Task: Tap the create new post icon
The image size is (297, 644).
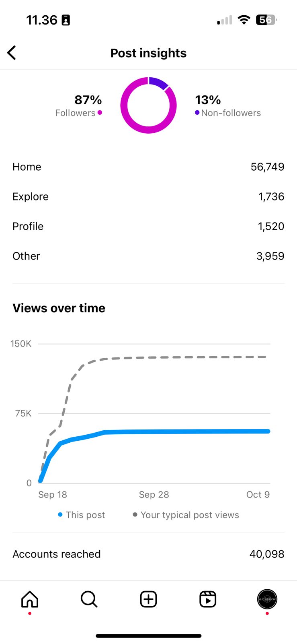Action: (x=148, y=599)
